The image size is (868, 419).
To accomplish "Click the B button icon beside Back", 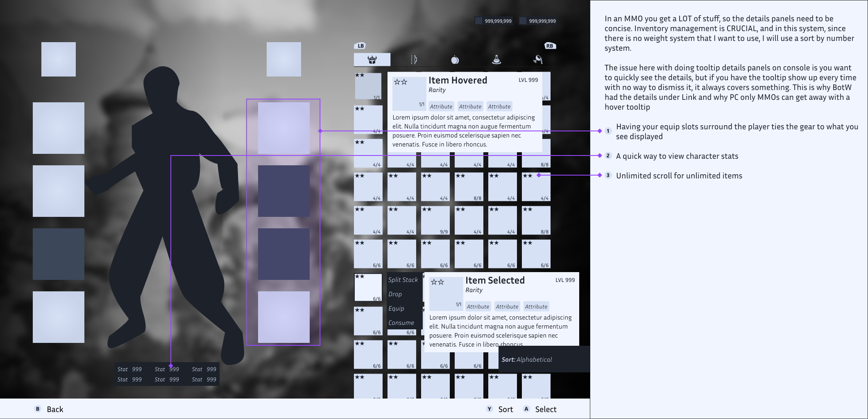I will coord(38,409).
